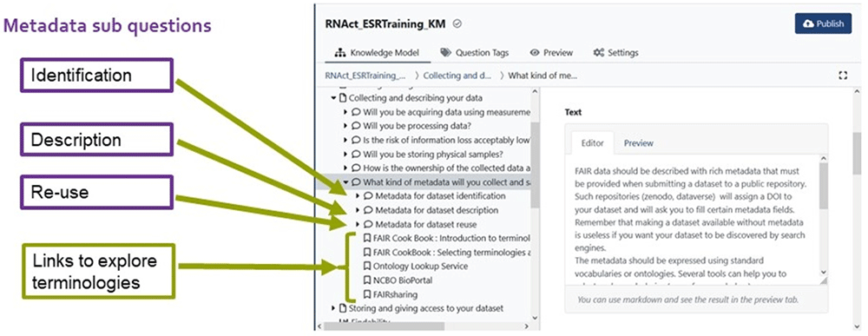Collapse 'What kind of metadata' question
This screenshot has width=868, height=336.
point(346,181)
